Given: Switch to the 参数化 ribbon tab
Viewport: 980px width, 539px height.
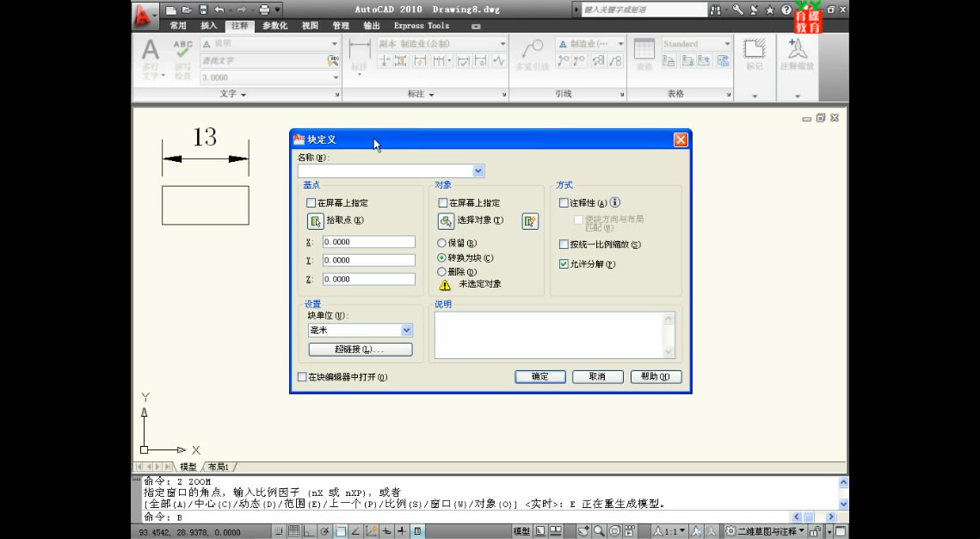Looking at the screenshot, I should (275, 26).
